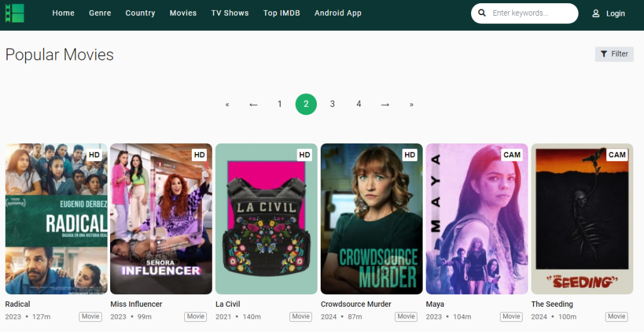Click Movie tag under Maya
Image resolution: width=644 pixels, height=332 pixels.
511,316
